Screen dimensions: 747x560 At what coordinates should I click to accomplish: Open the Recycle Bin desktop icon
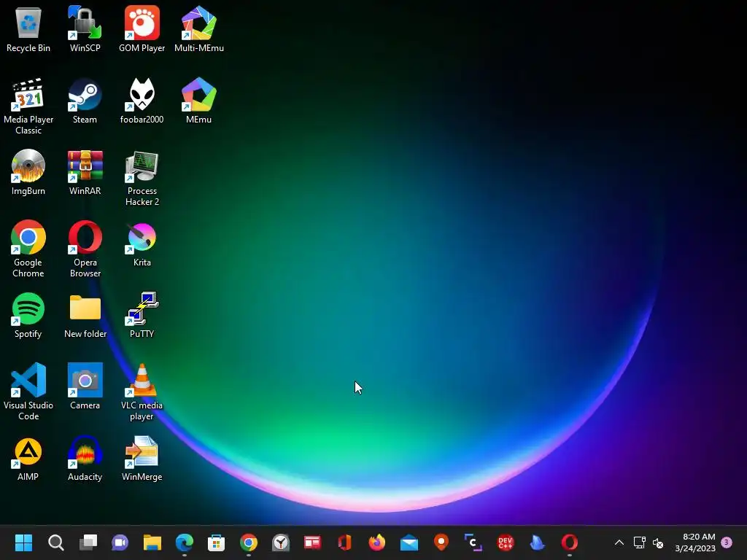pos(28,28)
